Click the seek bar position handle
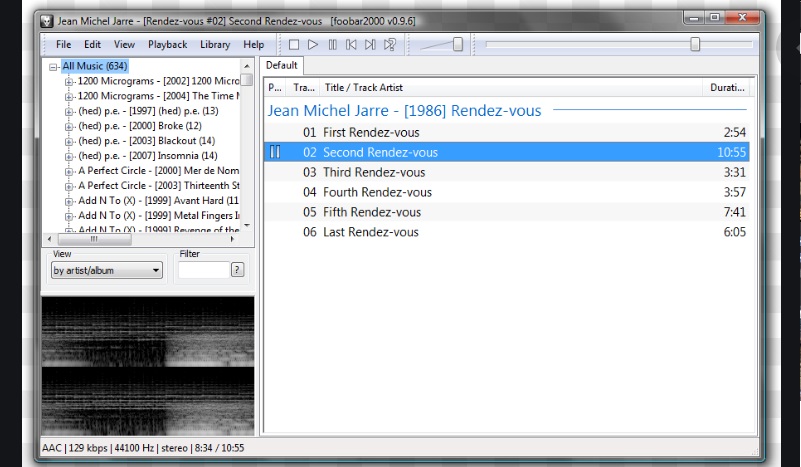 [695, 44]
